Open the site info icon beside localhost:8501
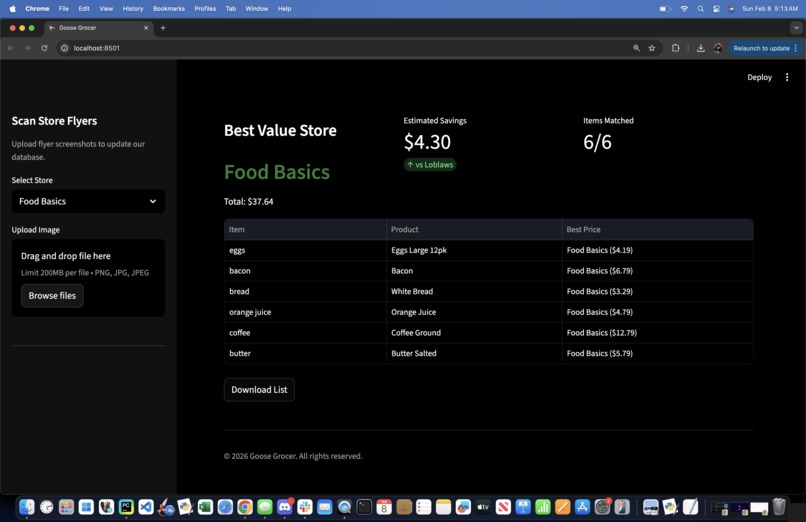Image resolution: width=806 pixels, height=522 pixels. click(x=64, y=48)
